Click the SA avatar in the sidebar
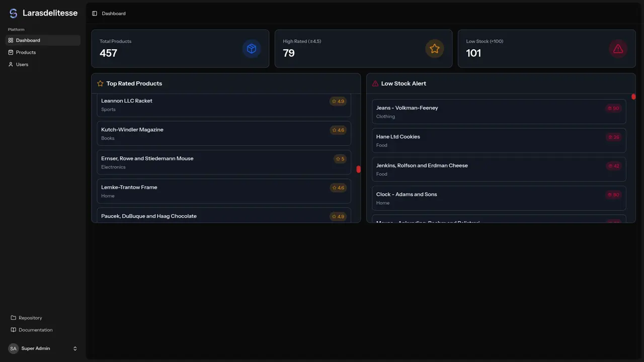This screenshot has width=644, height=362. pos(13,348)
